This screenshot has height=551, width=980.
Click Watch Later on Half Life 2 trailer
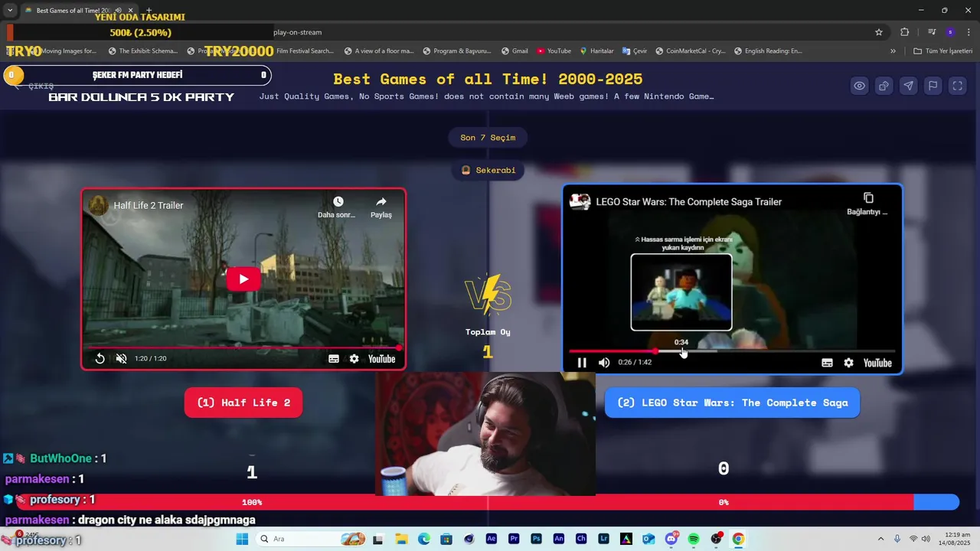tap(337, 207)
